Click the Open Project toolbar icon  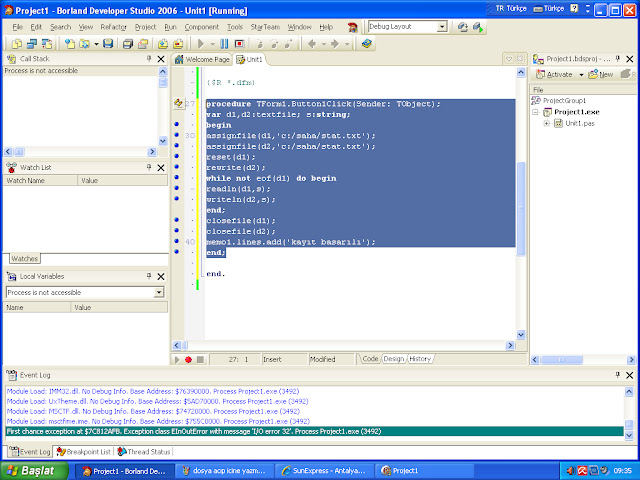click(143, 44)
